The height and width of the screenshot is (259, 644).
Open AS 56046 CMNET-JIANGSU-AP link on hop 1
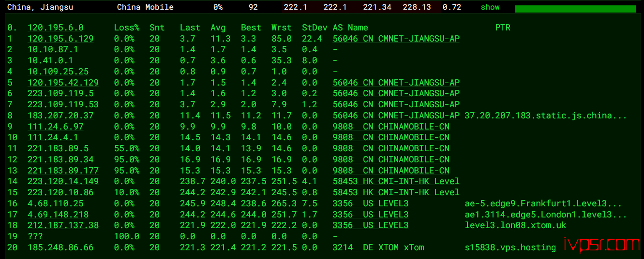click(x=396, y=39)
